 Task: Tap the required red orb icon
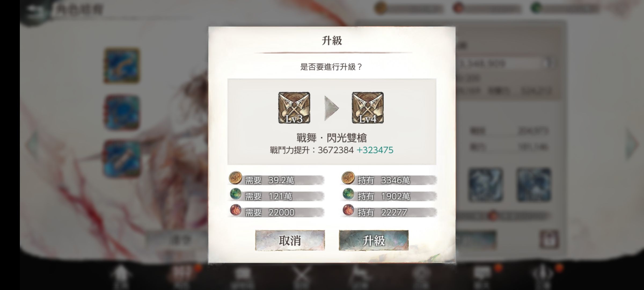pyautogui.click(x=235, y=211)
